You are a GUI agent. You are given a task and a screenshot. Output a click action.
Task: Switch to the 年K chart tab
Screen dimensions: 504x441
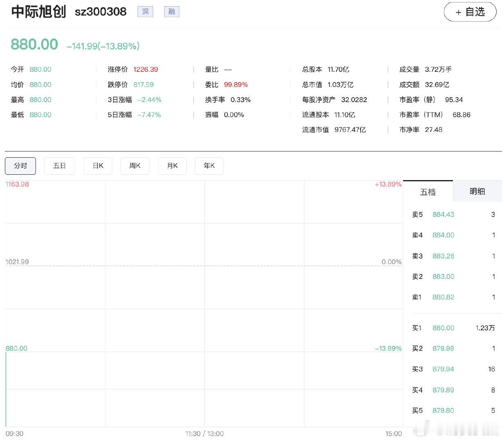click(x=209, y=166)
